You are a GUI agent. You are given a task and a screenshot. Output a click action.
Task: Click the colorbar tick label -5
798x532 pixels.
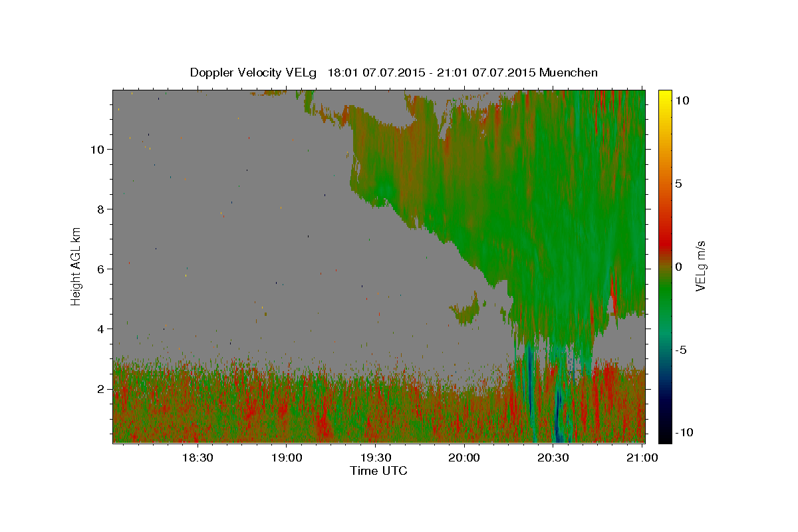(x=682, y=350)
